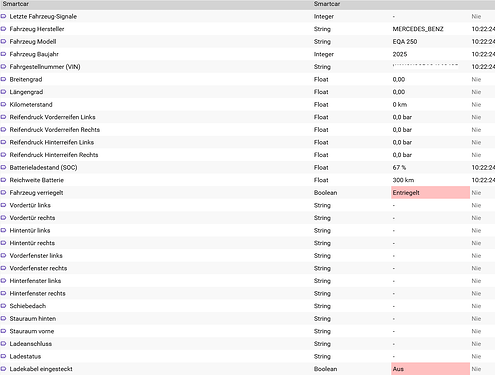Select the 300 km range value
This screenshot has height=375, width=495.
click(403, 180)
